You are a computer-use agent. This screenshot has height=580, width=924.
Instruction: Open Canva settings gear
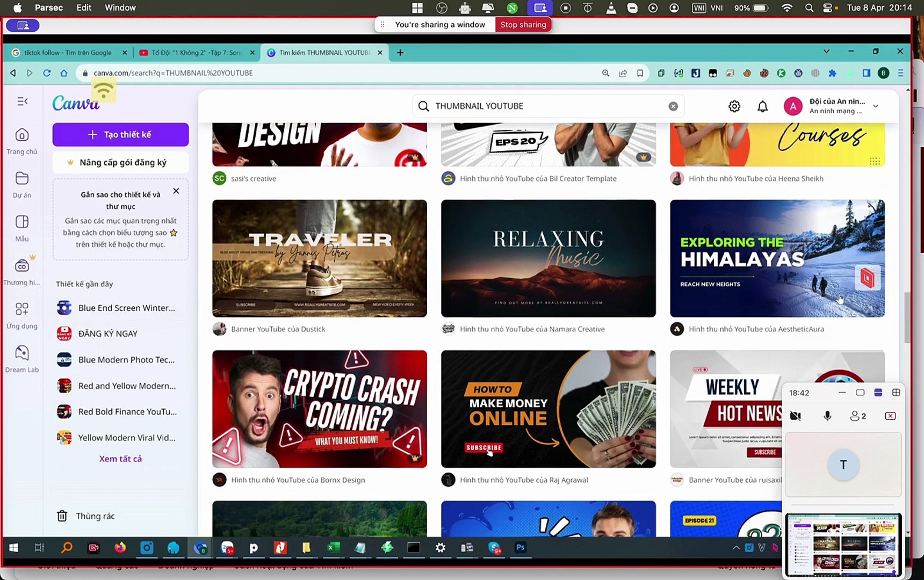click(734, 106)
